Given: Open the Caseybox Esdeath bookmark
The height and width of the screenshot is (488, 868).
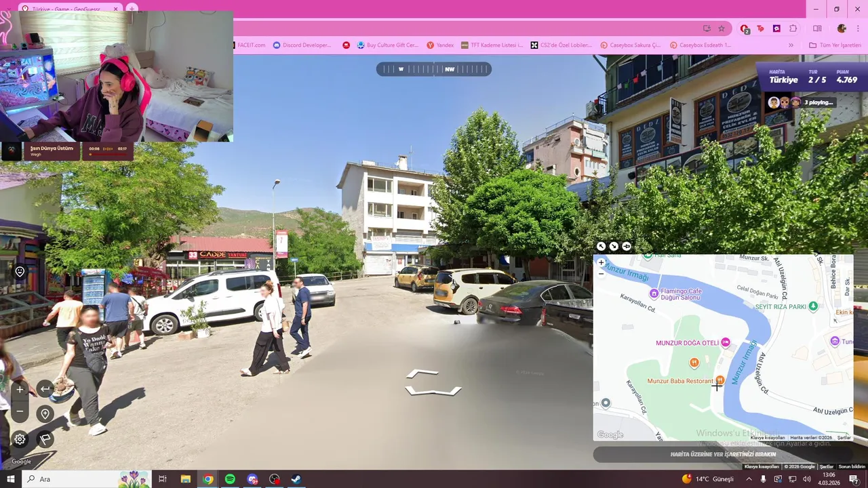Looking at the screenshot, I should point(701,45).
